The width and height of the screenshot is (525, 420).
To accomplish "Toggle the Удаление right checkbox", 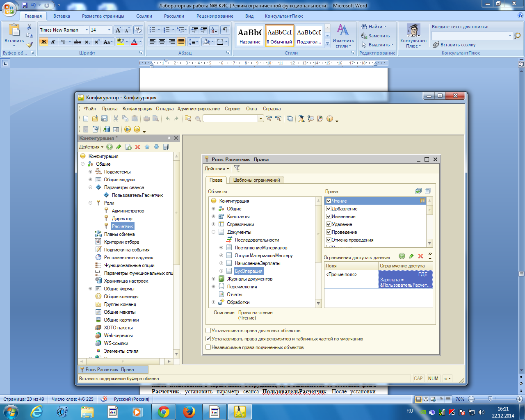I will coord(329,224).
